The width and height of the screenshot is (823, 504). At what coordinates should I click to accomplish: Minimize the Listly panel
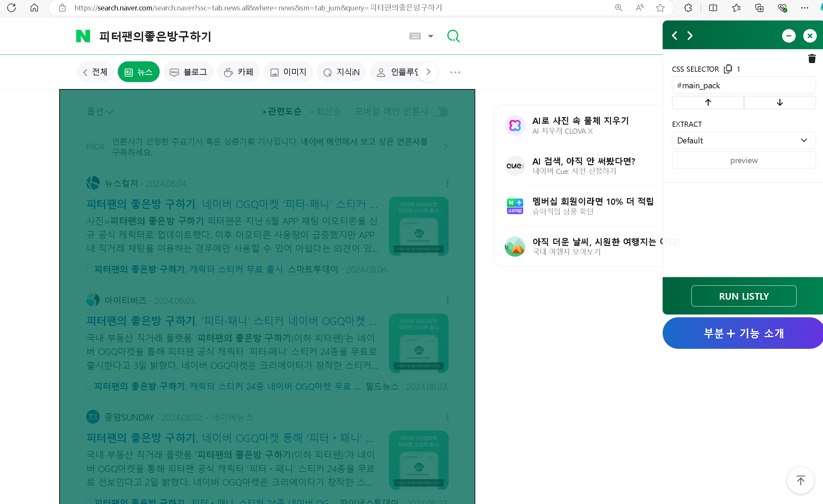[788, 36]
